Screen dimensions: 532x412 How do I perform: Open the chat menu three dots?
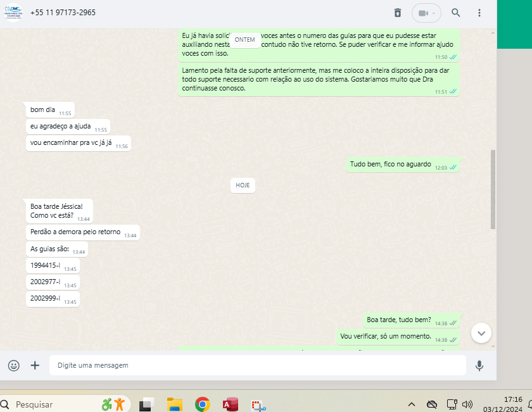[479, 13]
